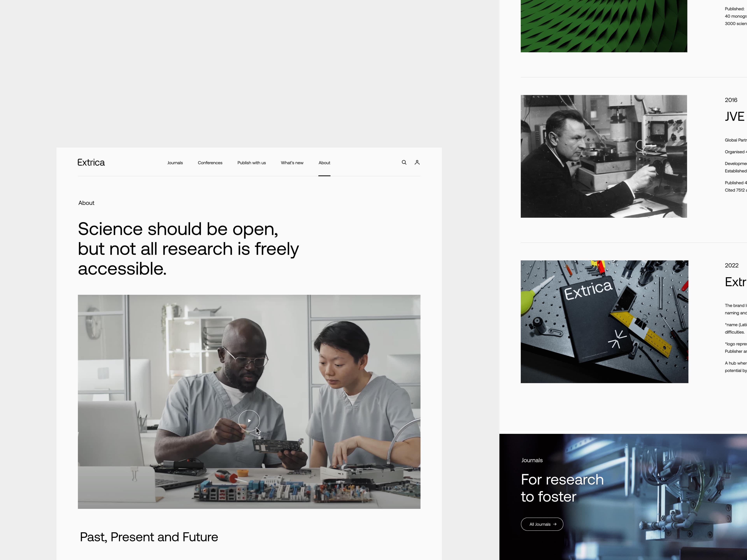Screen dimensions: 747x560
Task: Click the Past, Present and Future heading
Action: pos(149,537)
